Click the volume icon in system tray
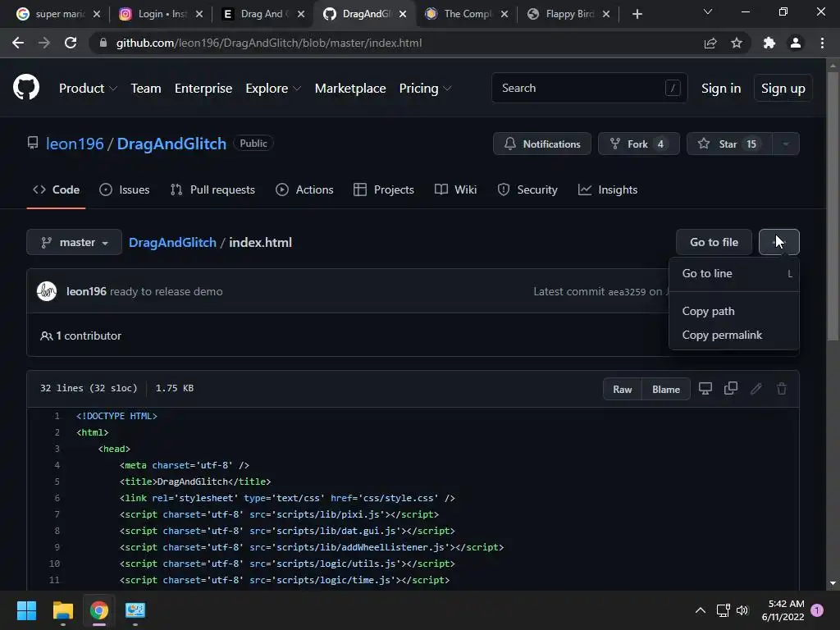 point(742,610)
